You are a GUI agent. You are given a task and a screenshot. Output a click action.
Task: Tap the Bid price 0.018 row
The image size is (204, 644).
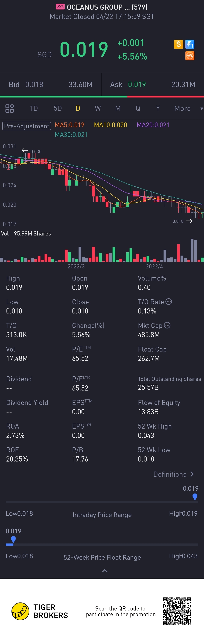tap(51, 84)
